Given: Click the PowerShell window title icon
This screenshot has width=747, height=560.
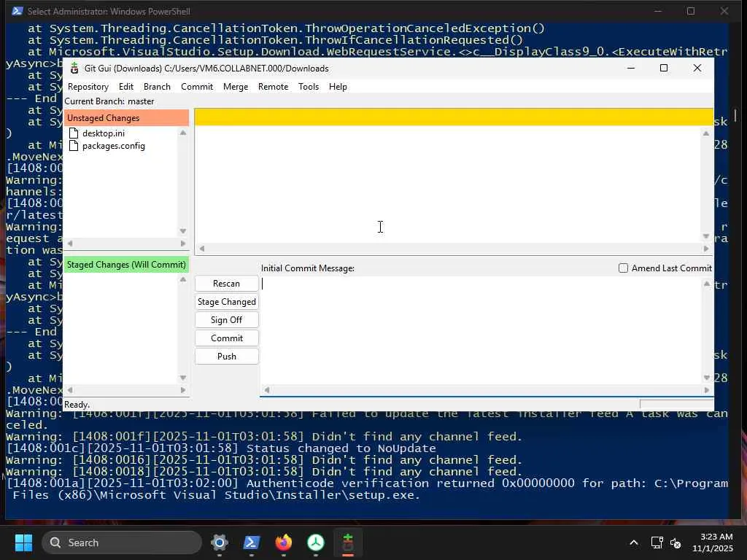Looking at the screenshot, I should click(18, 11).
